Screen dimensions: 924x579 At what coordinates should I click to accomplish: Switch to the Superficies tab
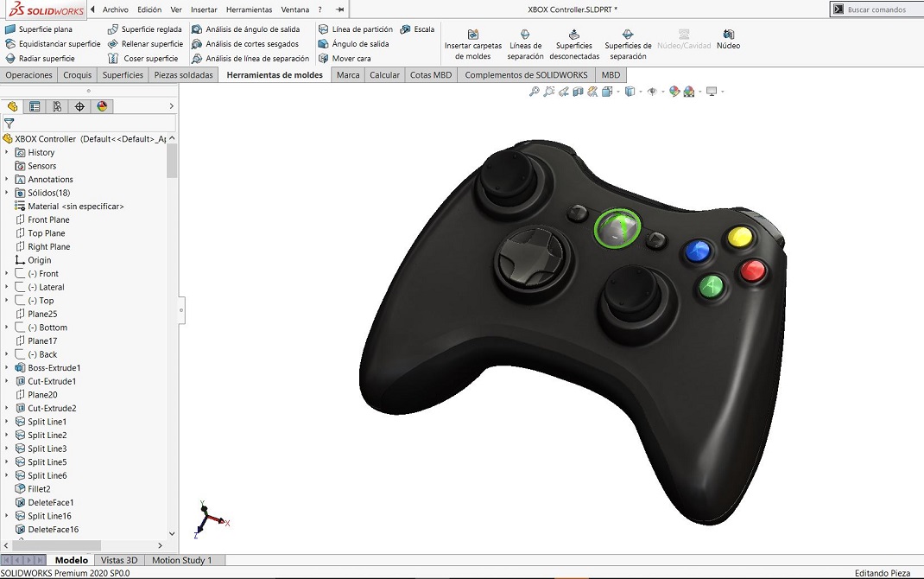(x=123, y=75)
